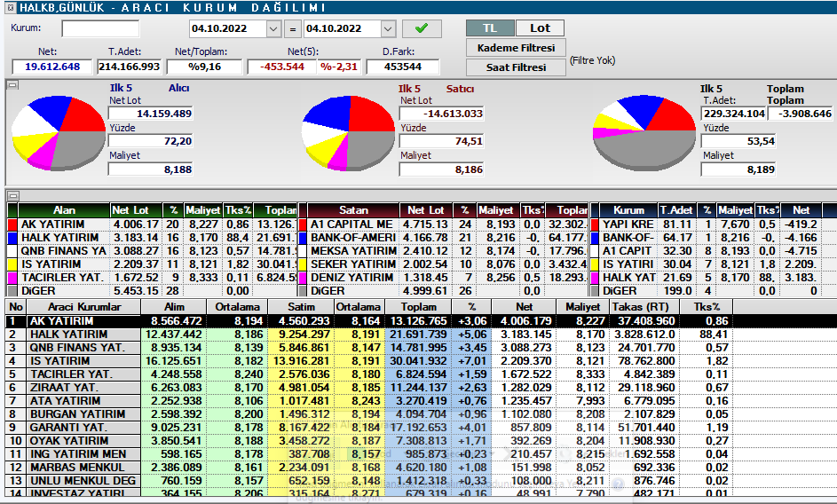Sort by Araci Kurumlar column header
Screen dimensions: 837x504
tap(84, 307)
